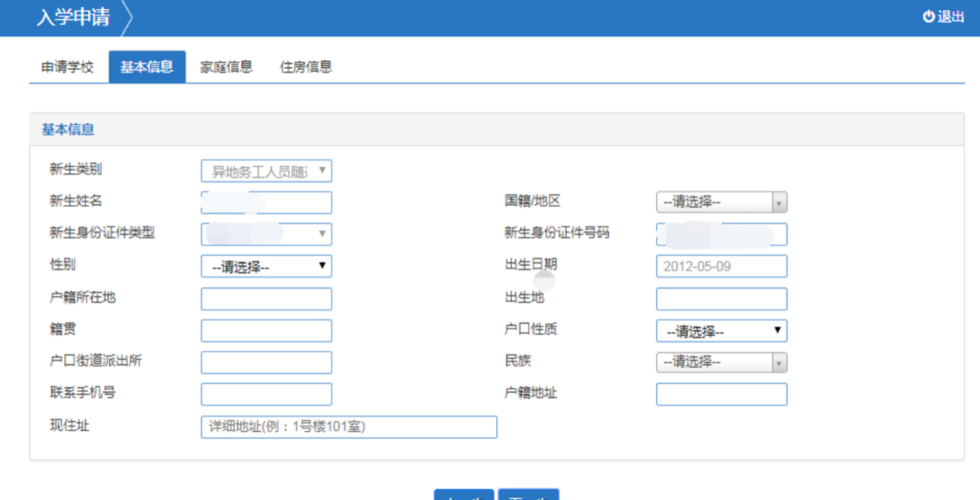Switch to the 申请学校 tab
Image resolution: width=980 pixels, height=500 pixels.
coord(67,67)
